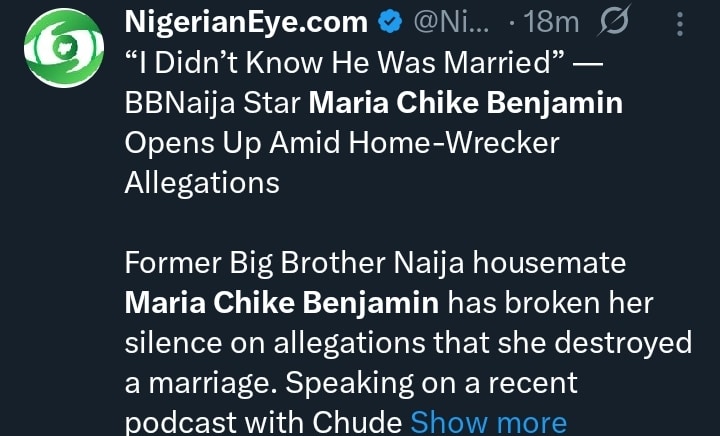Screen dimensions: 720x436
Task: Click the "a marriage. Speaking on a recent" line
Action: point(351,382)
